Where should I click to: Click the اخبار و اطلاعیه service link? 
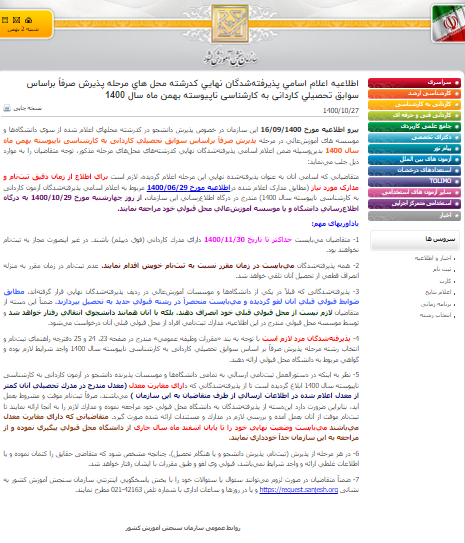[x=433, y=258]
